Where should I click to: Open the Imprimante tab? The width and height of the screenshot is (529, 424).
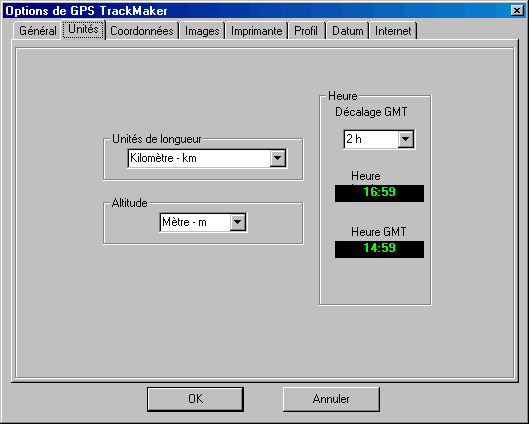(256, 31)
